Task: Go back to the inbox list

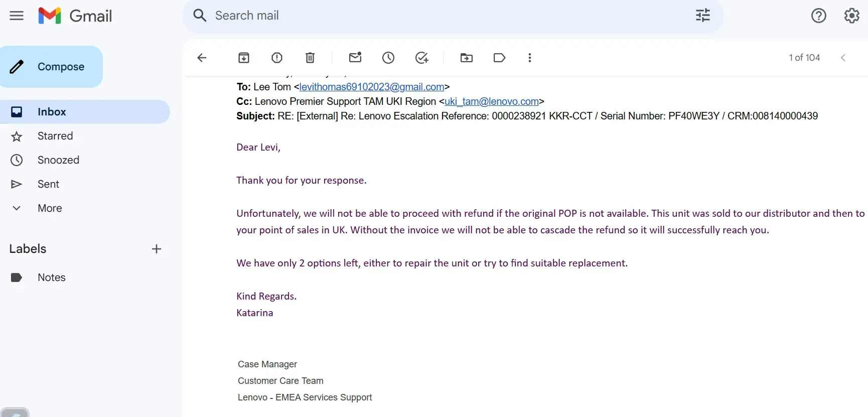Action: (202, 58)
